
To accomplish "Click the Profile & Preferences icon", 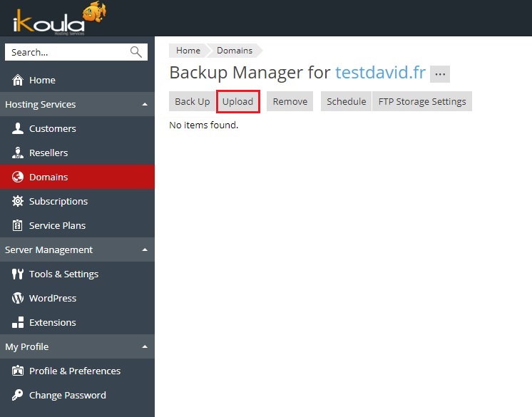I will [x=18, y=371].
